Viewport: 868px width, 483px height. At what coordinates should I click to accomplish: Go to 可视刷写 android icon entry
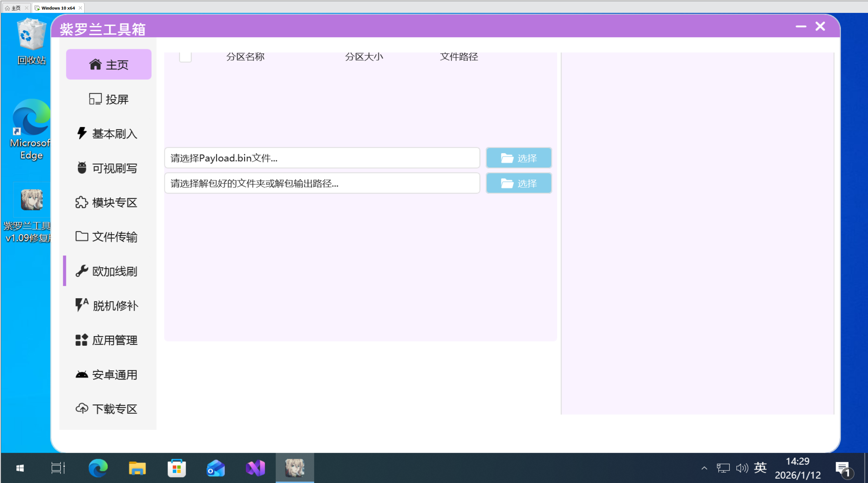pyautogui.click(x=107, y=168)
